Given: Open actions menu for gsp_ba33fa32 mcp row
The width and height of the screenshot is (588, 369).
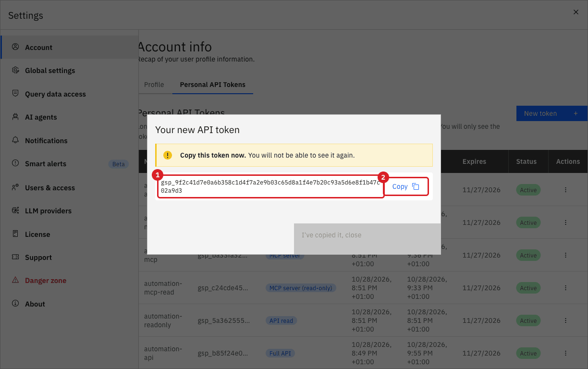Looking at the screenshot, I should point(566,255).
